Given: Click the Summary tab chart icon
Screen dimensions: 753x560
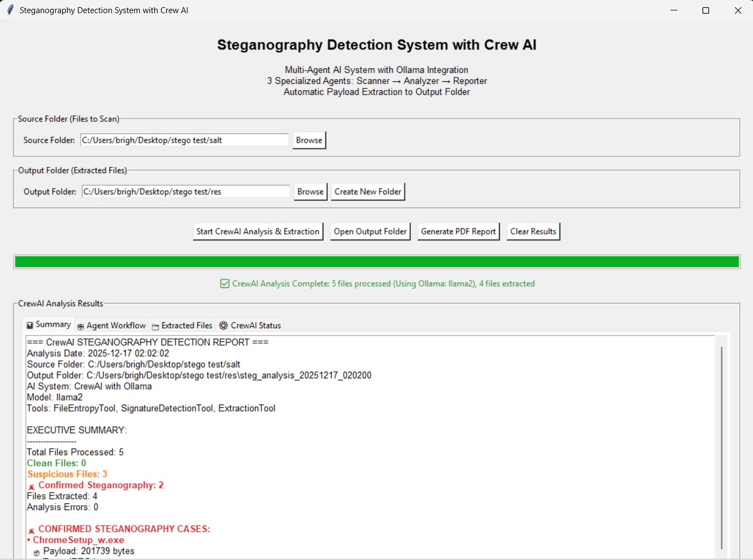Looking at the screenshot, I should click(30, 326).
